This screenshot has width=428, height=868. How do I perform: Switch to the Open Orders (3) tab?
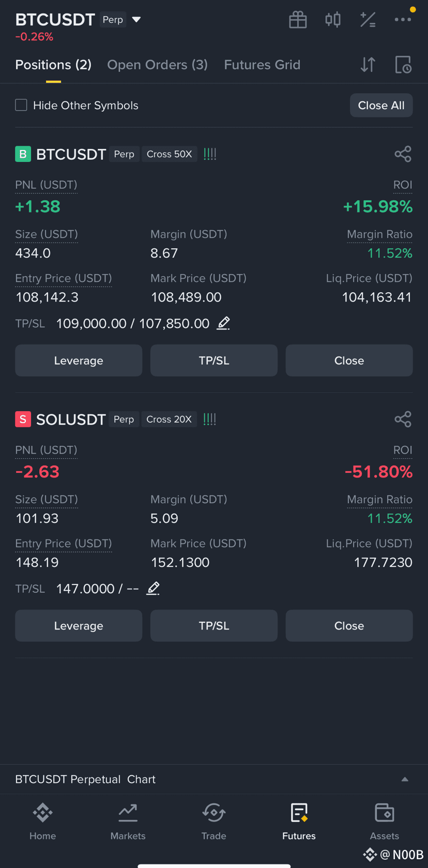(157, 65)
